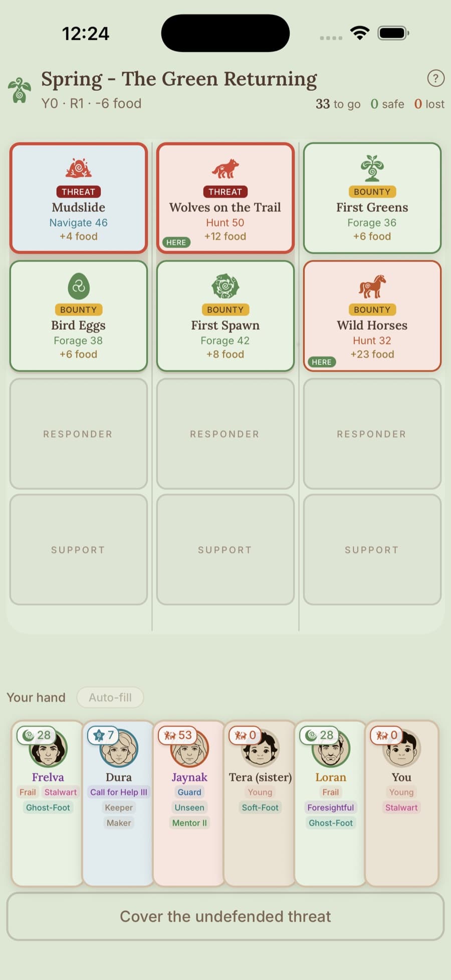Tap the wolf icon on Wolves on the Trail
Viewport: 451px width, 980px height.
point(225,169)
